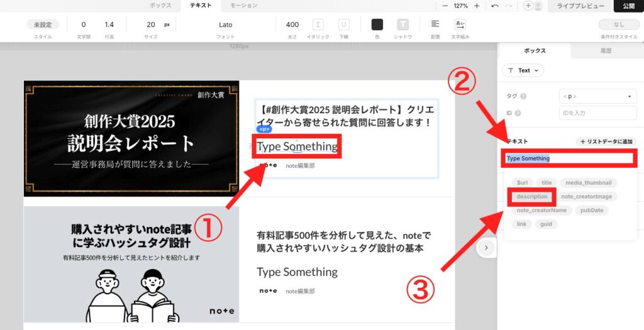Insert the title data tag

point(547,183)
